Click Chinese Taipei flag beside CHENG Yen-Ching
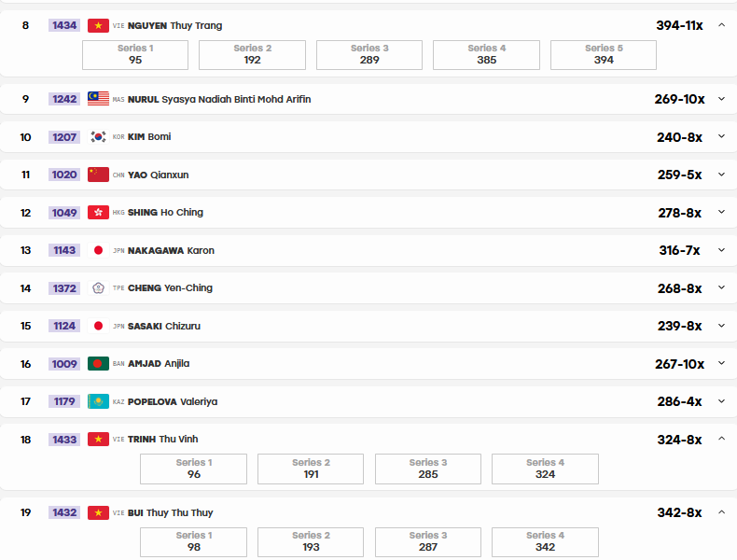Screen dimensions: 737x560 click(x=98, y=287)
